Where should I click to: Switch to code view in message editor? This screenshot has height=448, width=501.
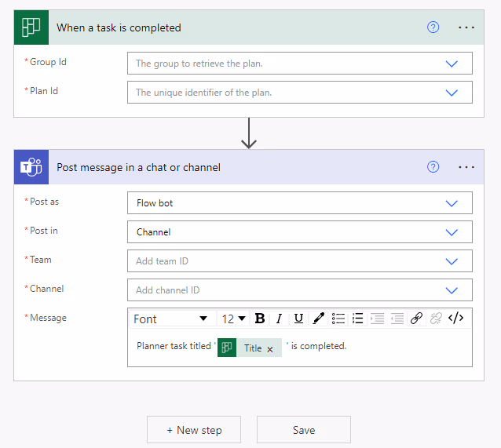[x=455, y=319]
